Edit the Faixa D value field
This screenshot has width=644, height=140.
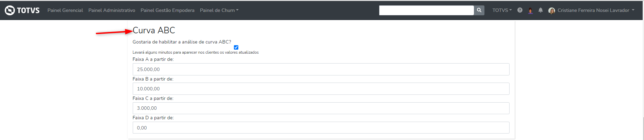point(321,128)
